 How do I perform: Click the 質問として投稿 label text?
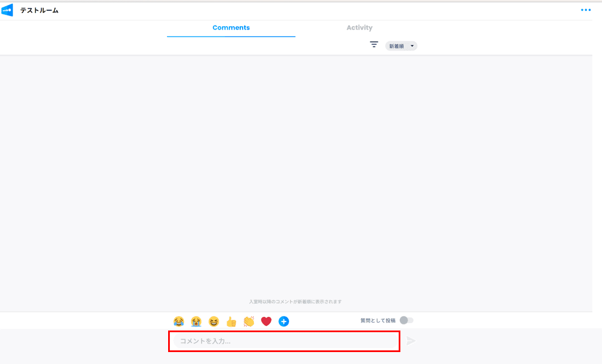click(x=378, y=321)
